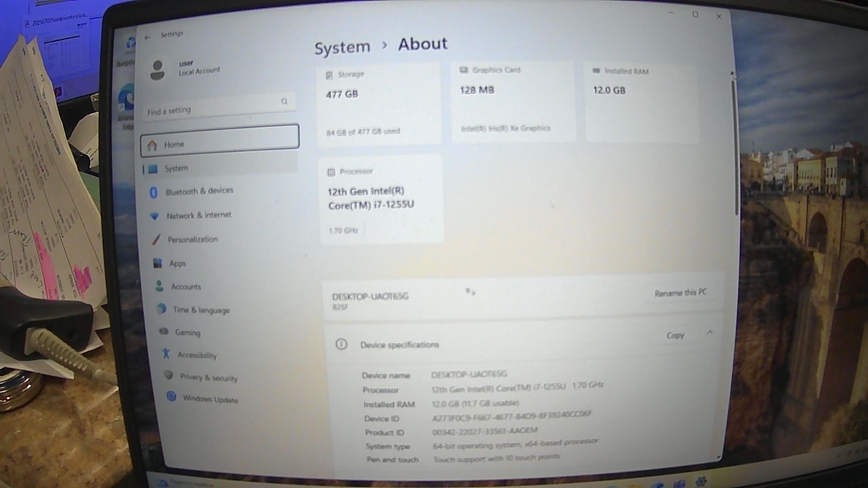Viewport: 868px width, 488px height.
Task: Open Privacy & security settings
Action: (x=208, y=377)
